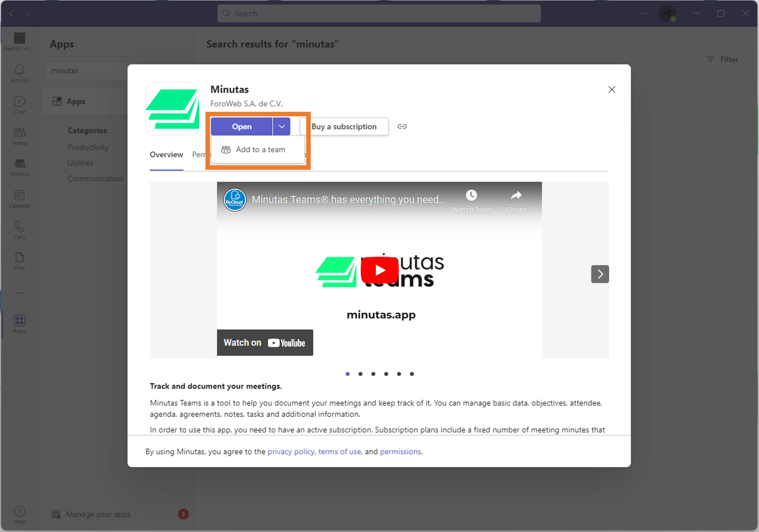Click the Gestión int... organization icon
Image resolution: width=759 pixels, height=532 pixels.
click(x=19, y=42)
